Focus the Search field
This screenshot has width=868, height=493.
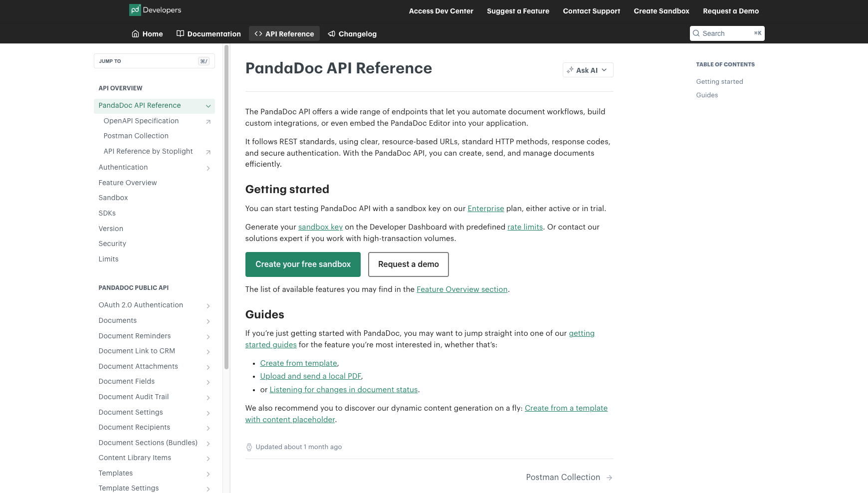(727, 33)
